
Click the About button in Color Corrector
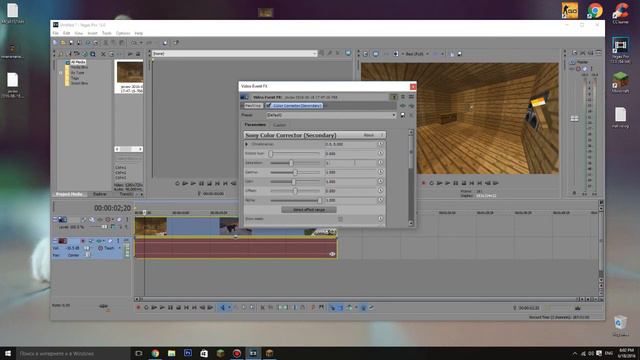tap(369, 135)
